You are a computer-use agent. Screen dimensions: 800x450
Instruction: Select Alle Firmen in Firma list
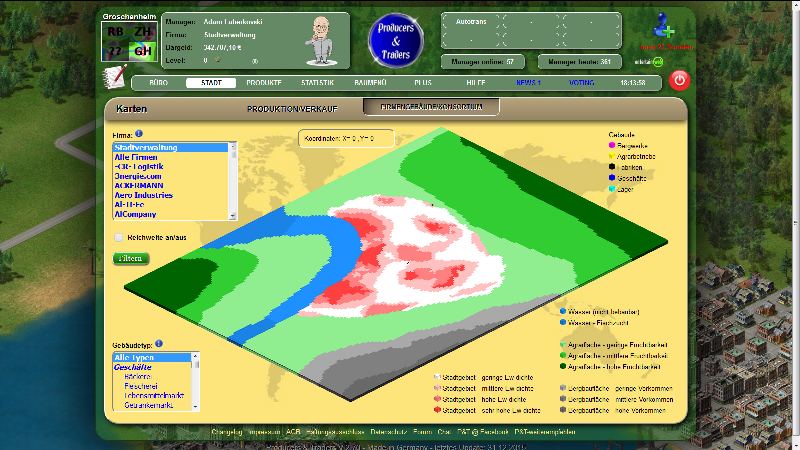[x=138, y=157]
